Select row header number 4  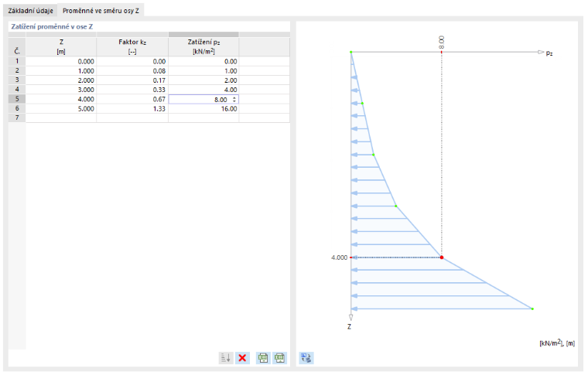(17, 89)
